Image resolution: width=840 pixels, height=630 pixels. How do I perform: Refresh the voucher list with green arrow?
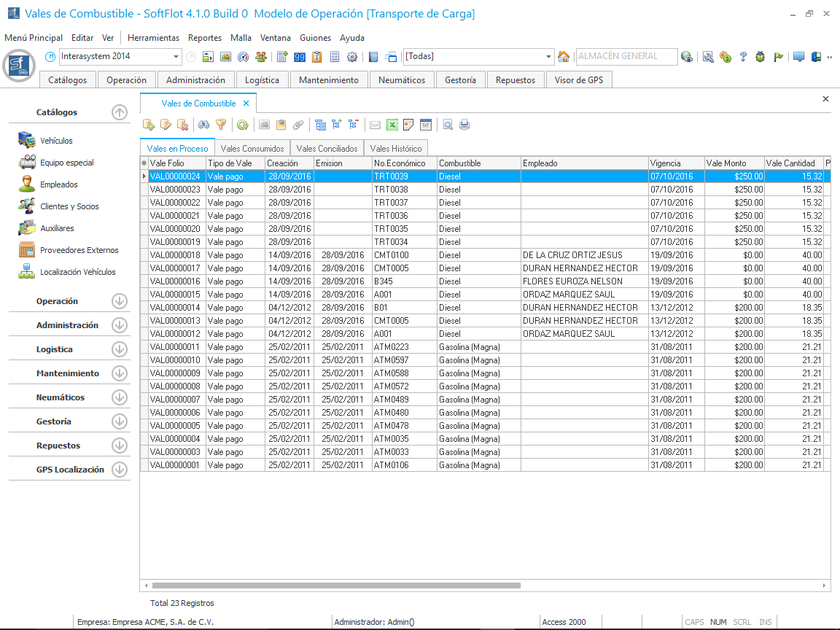[242, 125]
